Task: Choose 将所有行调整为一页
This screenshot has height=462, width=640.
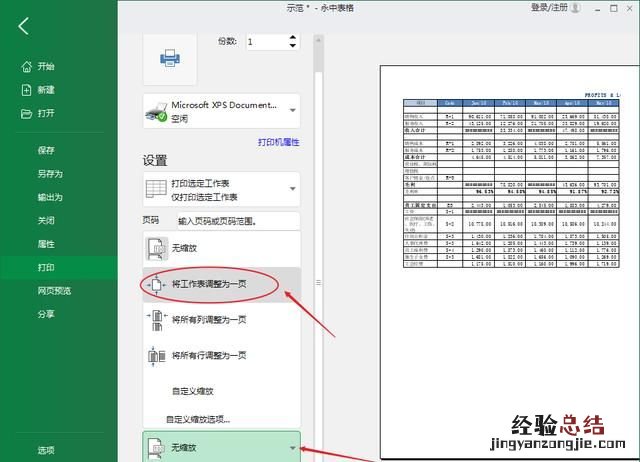Action: pyautogui.click(x=222, y=355)
